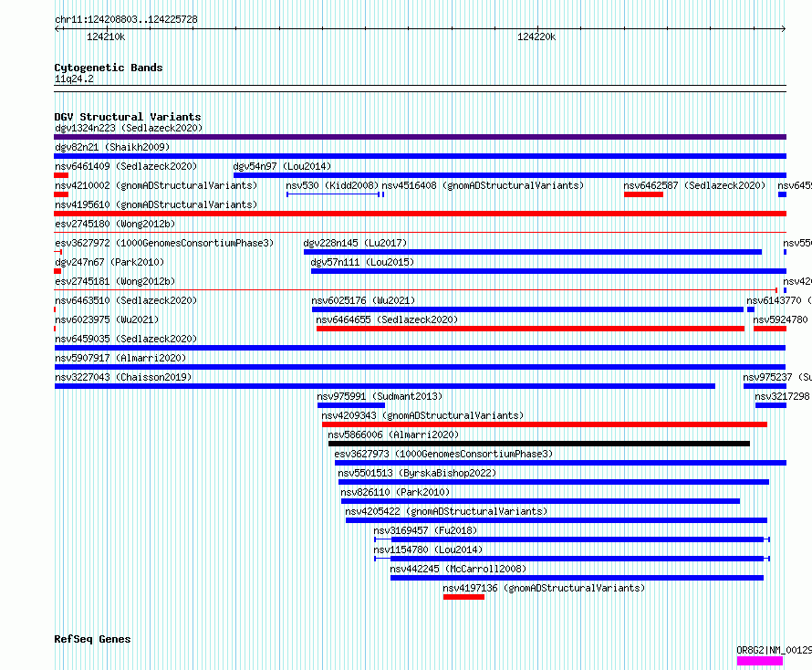812x670 pixels.
Task: Open nsv975237 variant label
Action: coord(776,377)
